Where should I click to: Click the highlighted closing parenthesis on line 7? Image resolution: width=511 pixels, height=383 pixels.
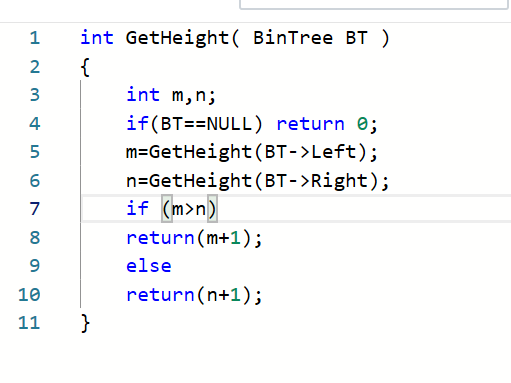(x=212, y=209)
